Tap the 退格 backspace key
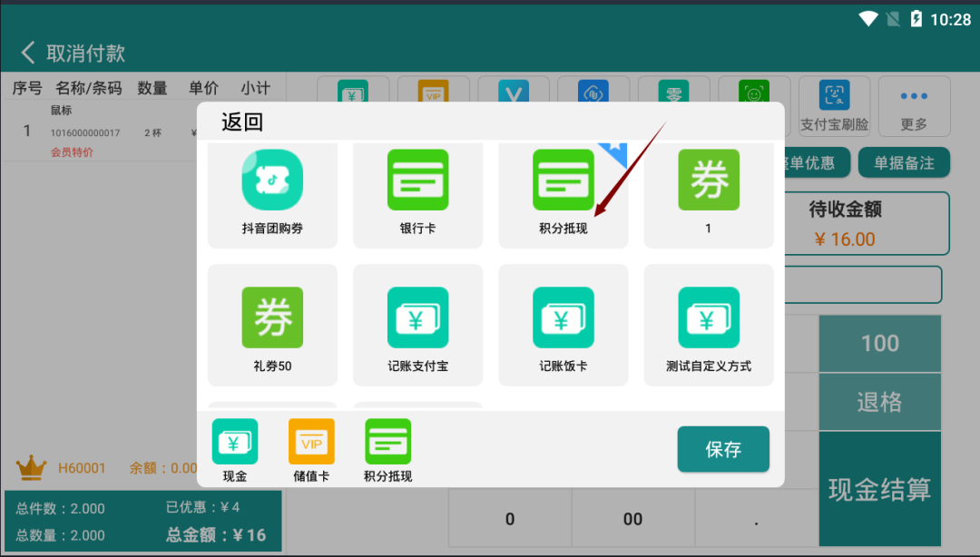Viewport: 980px width, 557px height. click(x=879, y=402)
